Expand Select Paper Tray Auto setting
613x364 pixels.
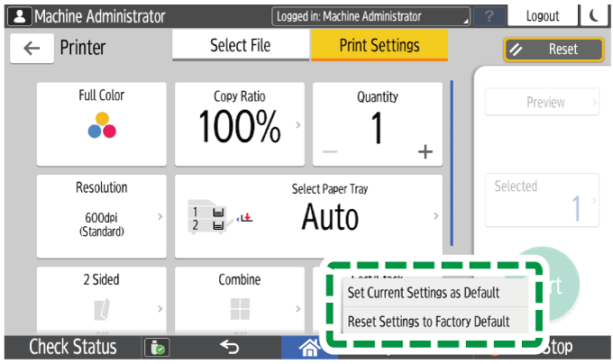[x=308, y=216]
